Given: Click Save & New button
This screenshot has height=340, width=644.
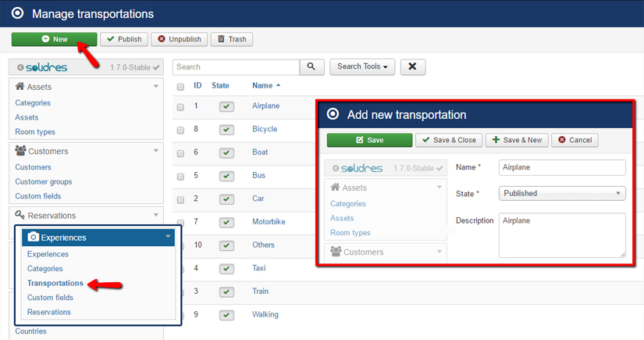Looking at the screenshot, I should point(517,140).
